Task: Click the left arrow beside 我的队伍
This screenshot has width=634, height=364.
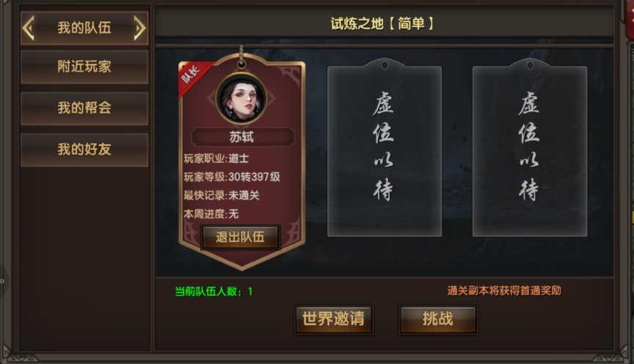Action: pos(29,28)
